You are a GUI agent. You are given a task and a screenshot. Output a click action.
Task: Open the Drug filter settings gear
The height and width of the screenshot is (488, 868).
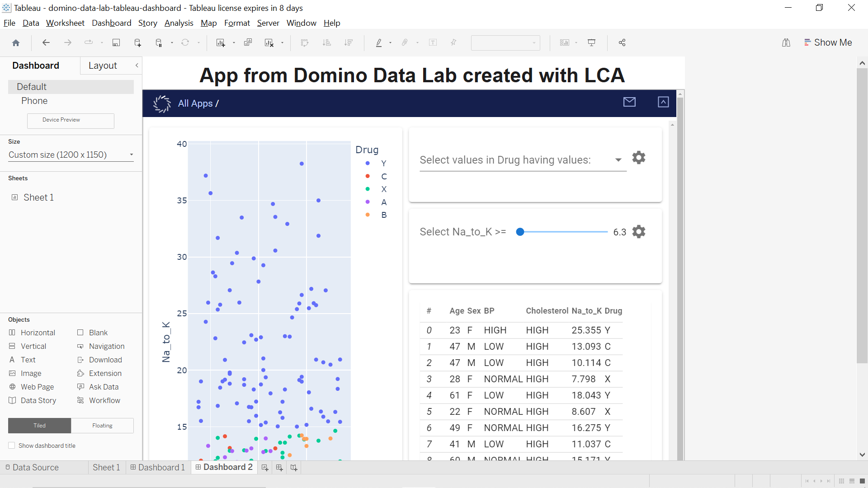click(639, 158)
